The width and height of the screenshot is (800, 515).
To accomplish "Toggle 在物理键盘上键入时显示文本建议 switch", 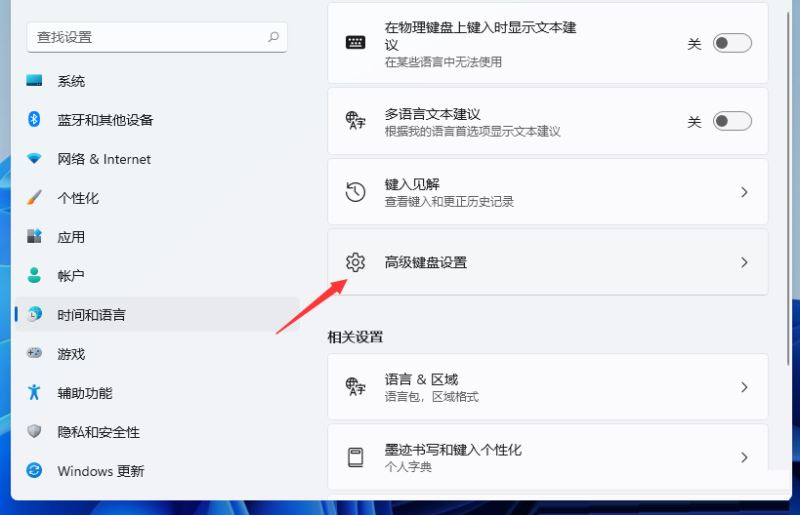I will [732, 43].
